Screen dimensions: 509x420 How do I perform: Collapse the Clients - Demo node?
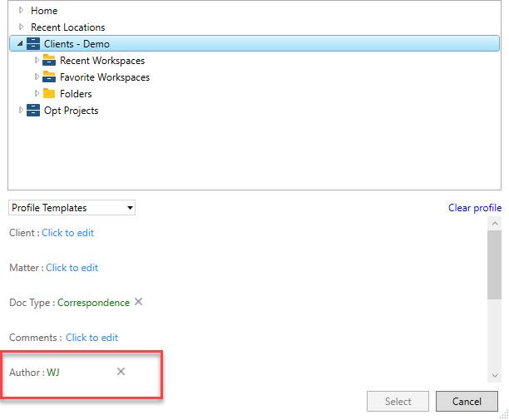[x=20, y=43]
